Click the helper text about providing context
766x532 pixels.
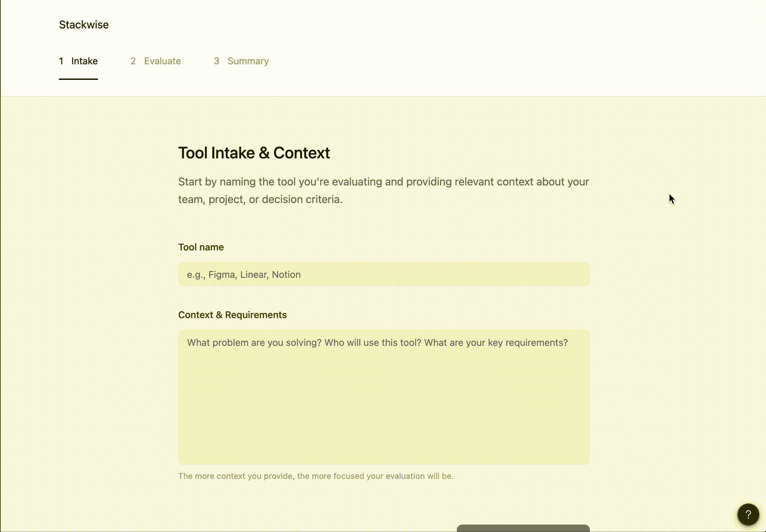tap(316, 476)
